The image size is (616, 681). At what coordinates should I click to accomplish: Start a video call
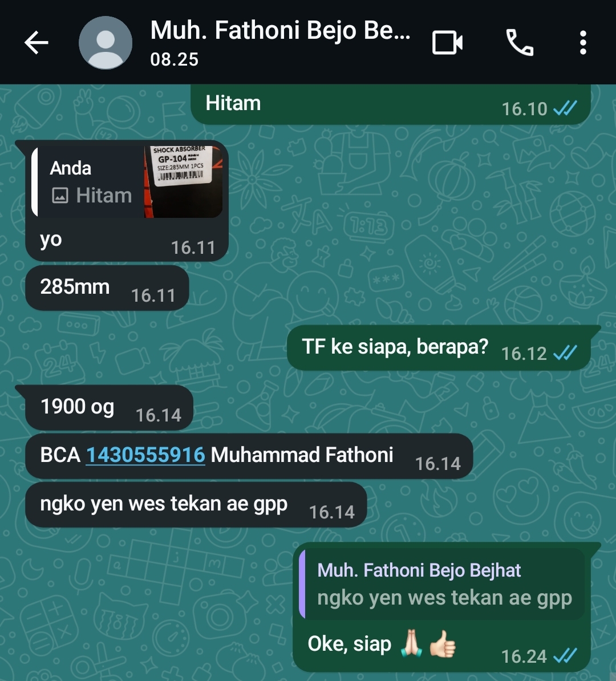click(447, 43)
